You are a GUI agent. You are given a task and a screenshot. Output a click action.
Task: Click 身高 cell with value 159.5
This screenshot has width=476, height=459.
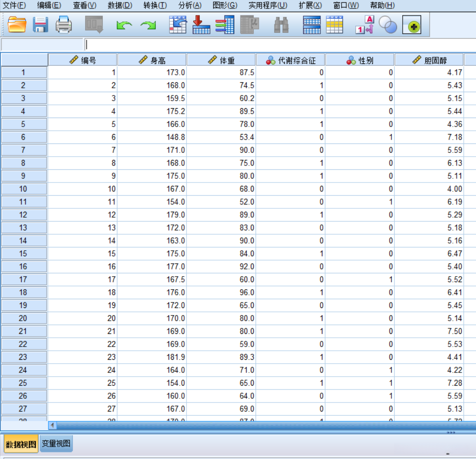pos(152,98)
